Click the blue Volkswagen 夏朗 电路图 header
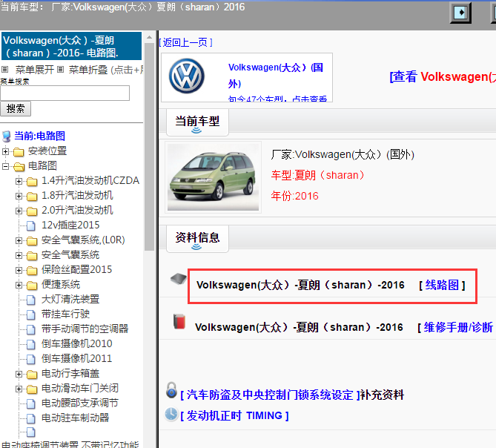The image size is (496, 448). coord(71,46)
